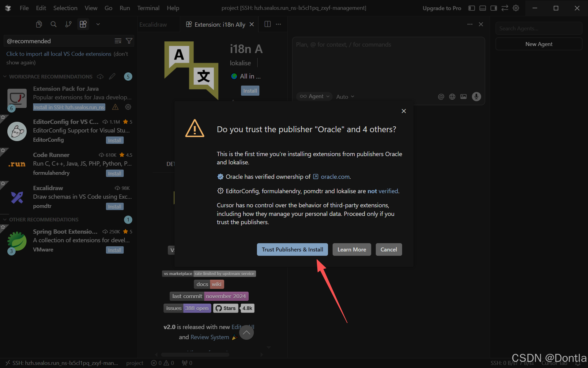Focus the Search Agents field

(x=539, y=29)
